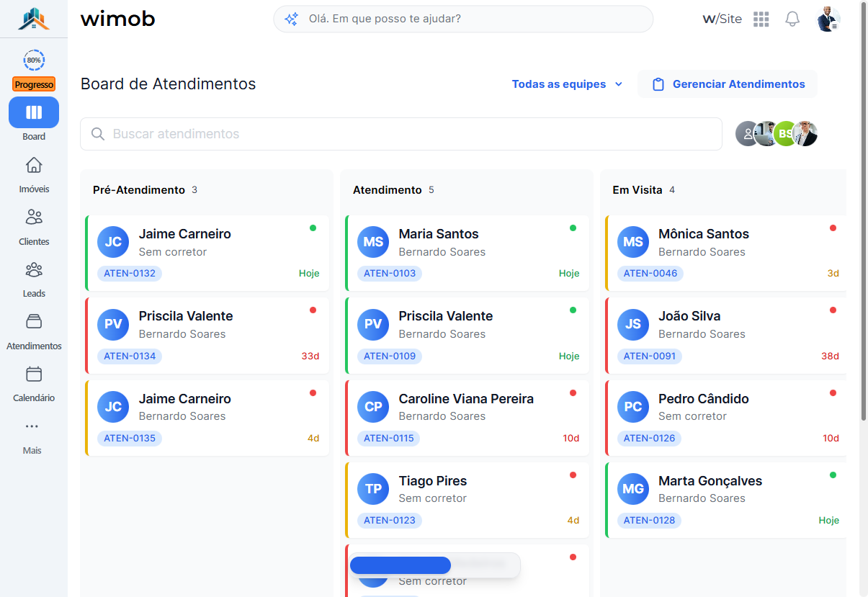Open tag ATEN-0091
868x597 pixels.
coord(650,356)
